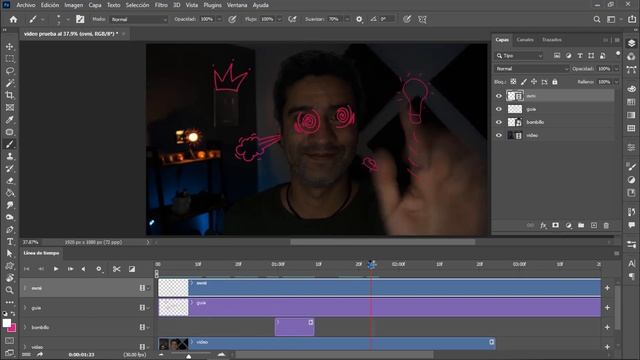Select the Magic Wand tool
The width and height of the screenshot is (640, 360).
pos(9,83)
